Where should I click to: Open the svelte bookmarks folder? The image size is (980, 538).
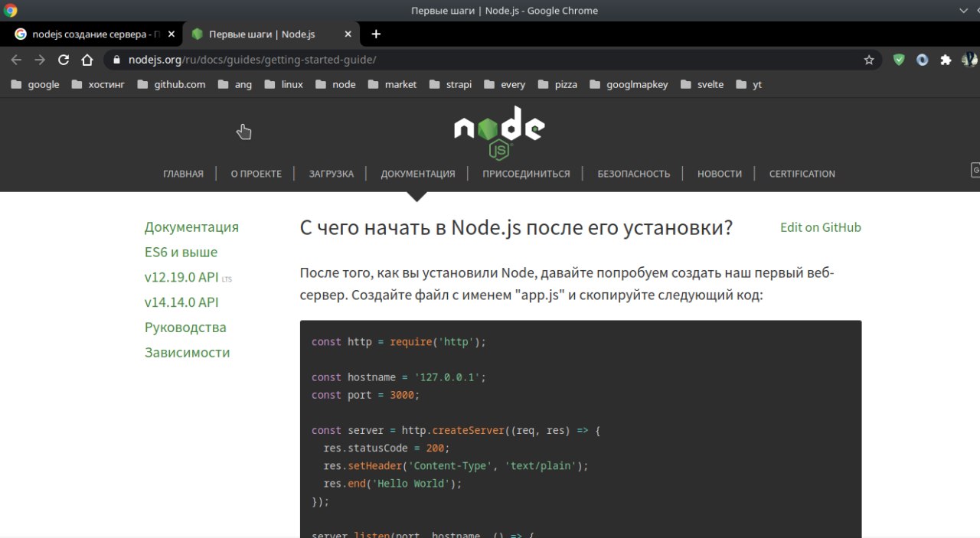[x=702, y=84]
